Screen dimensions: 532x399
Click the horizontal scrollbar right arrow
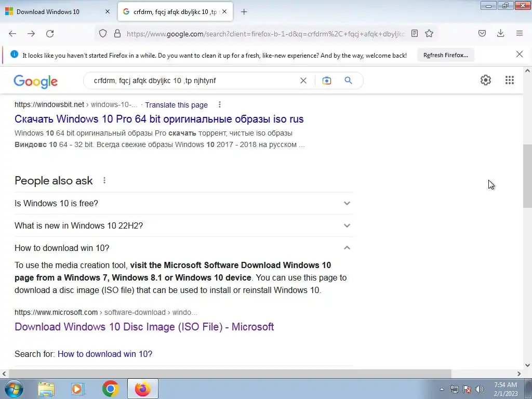click(x=519, y=374)
